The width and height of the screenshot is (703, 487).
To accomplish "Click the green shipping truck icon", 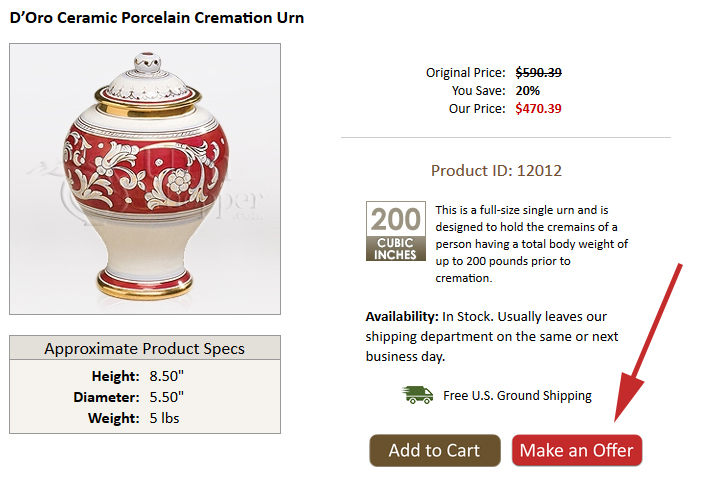I will pos(418,395).
